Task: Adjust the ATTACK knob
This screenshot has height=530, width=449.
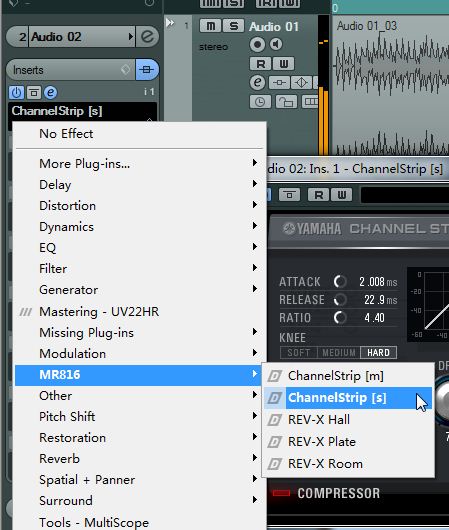Action: click(340, 281)
